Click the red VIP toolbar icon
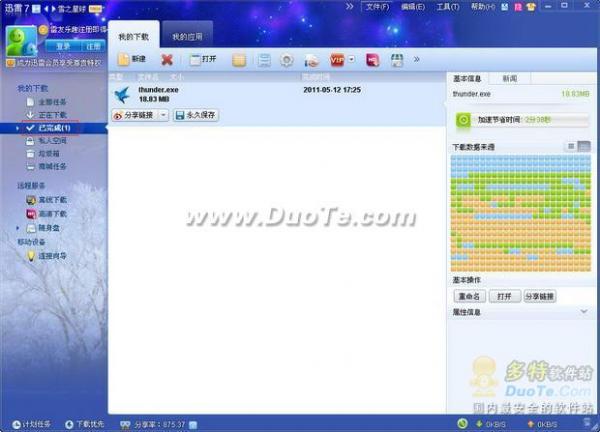The width and height of the screenshot is (600, 432). pyautogui.click(x=337, y=60)
